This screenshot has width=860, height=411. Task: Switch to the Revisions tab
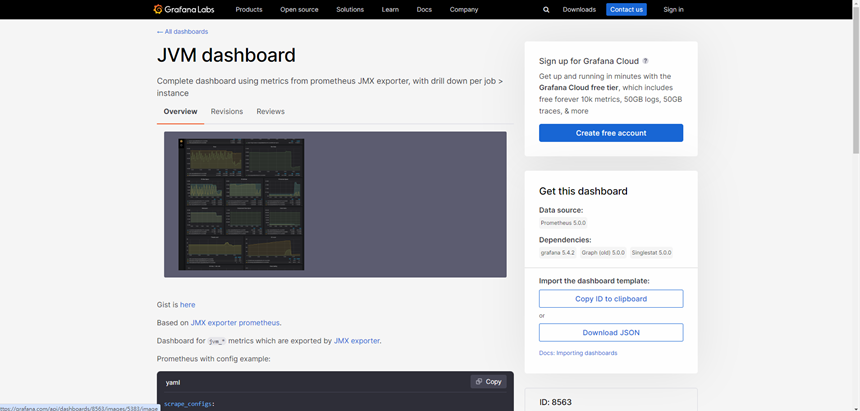coord(227,111)
